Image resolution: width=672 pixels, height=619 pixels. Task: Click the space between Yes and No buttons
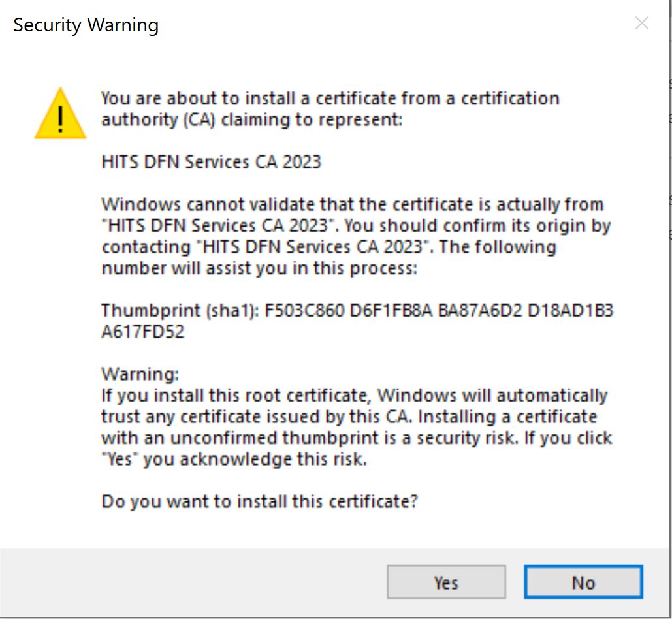tap(516, 582)
